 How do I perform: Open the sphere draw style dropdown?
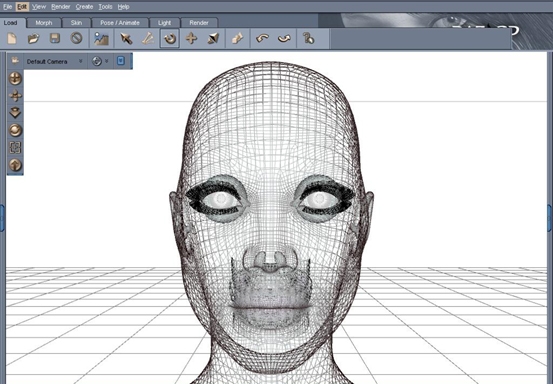100,61
